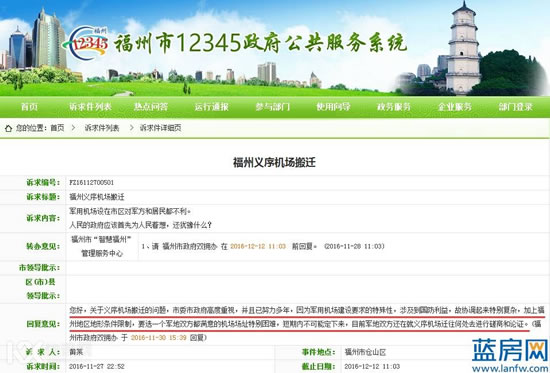Screen dimensions: 550x373
Task: Click the 福州义序机场搬迁 page heading
Action: click(x=274, y=162)
